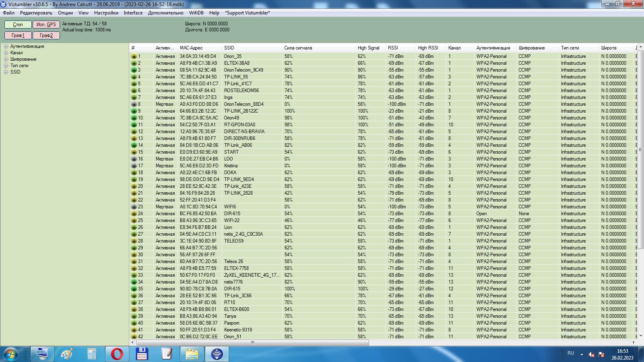
Task: Select the Open authentication cell in row 24
Action: tap(481, 214)
